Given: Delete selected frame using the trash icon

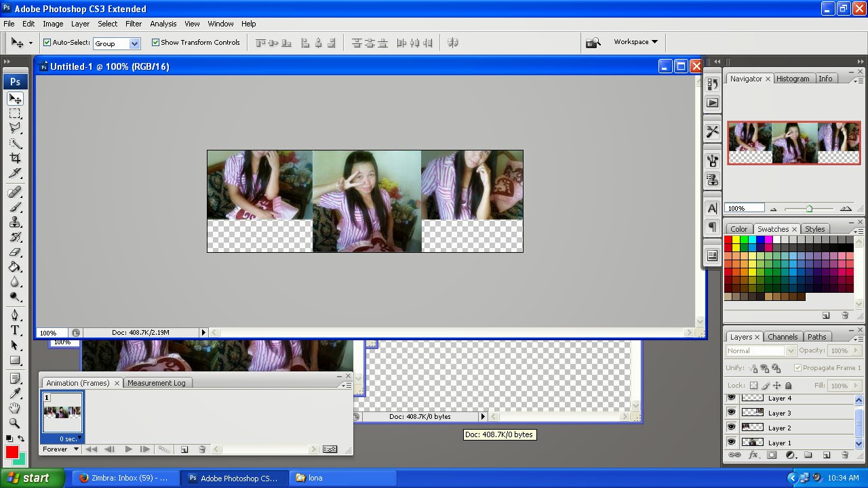Looking at the screenshot, I should 202,448.
